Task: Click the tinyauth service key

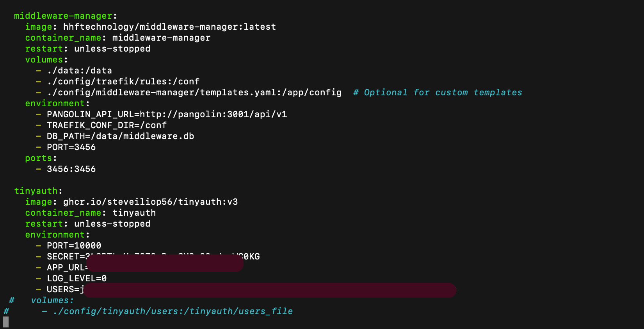Action: 36,191
